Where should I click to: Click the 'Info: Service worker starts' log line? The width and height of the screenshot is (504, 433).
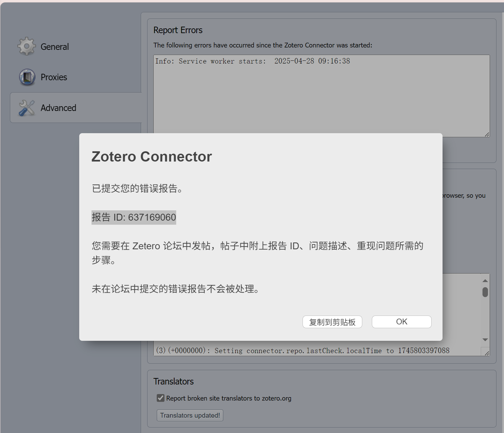pos(253,61)
